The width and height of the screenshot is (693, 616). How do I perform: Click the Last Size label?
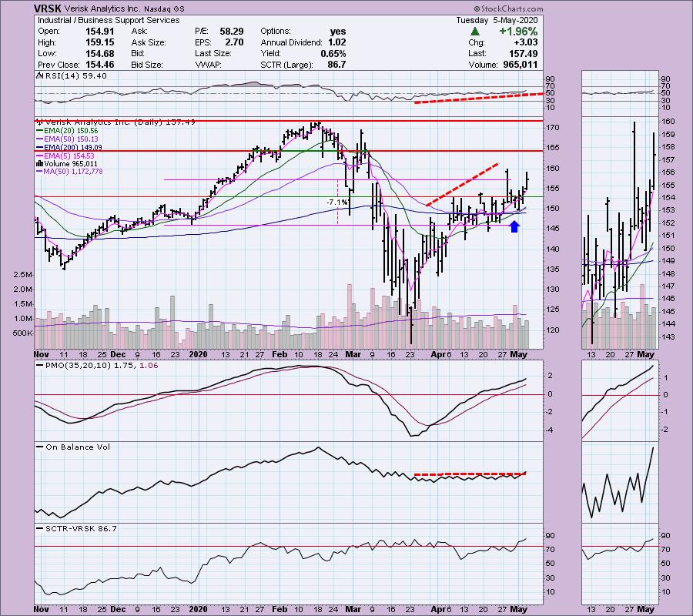click(x=213, y=53)
